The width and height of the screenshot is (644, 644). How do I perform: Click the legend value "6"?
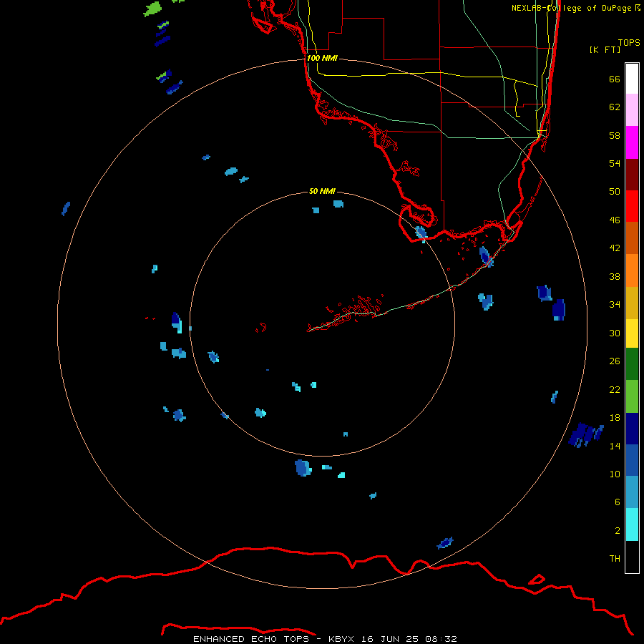[618, 502]
